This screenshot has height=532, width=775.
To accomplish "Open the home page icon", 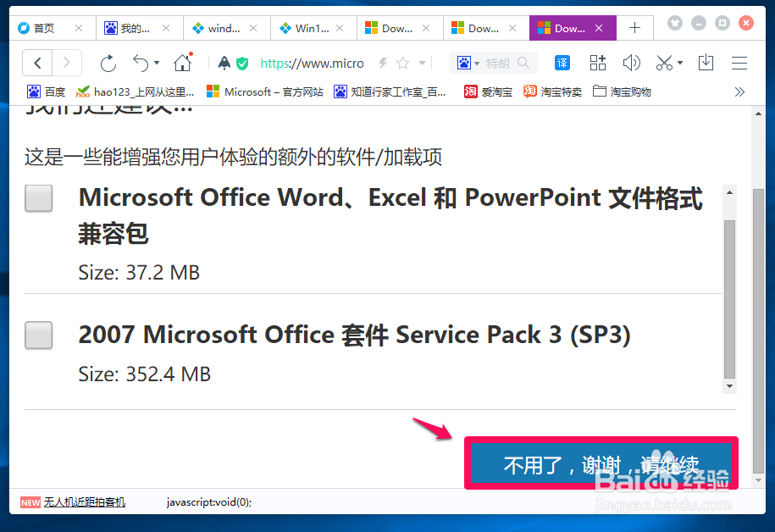I will point(182,63).
